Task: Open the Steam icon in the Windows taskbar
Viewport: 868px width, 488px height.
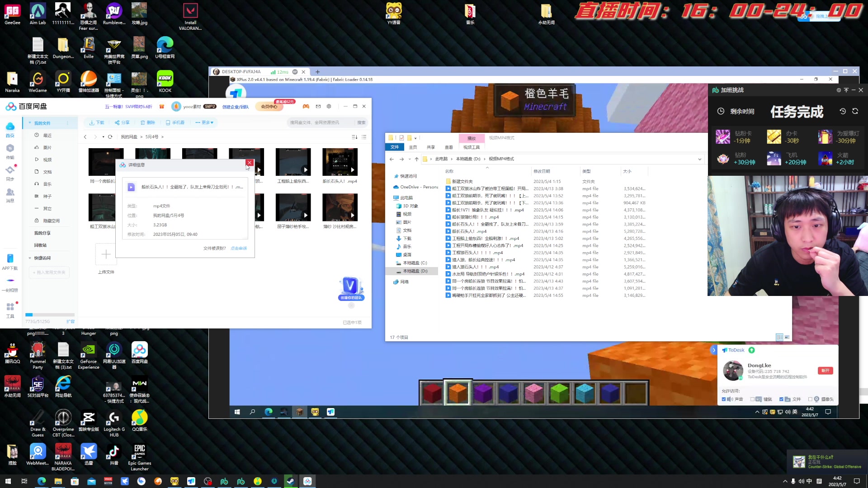Action: click(290, 481)
